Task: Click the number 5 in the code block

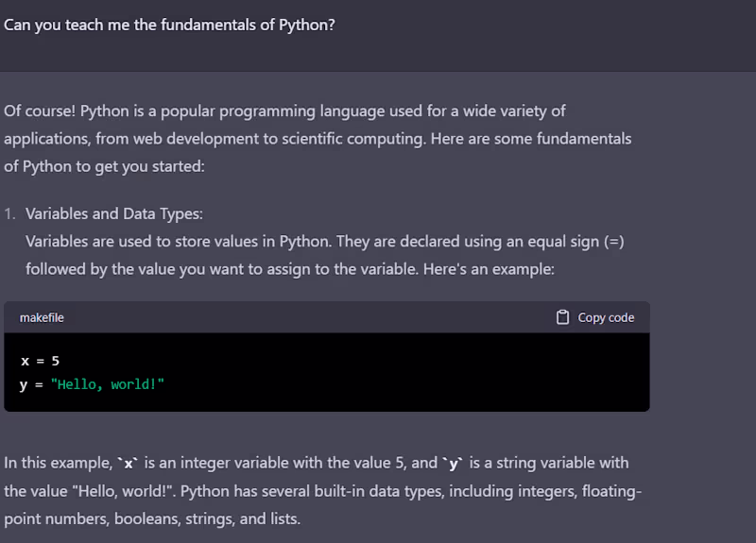Action: point(56,361)
